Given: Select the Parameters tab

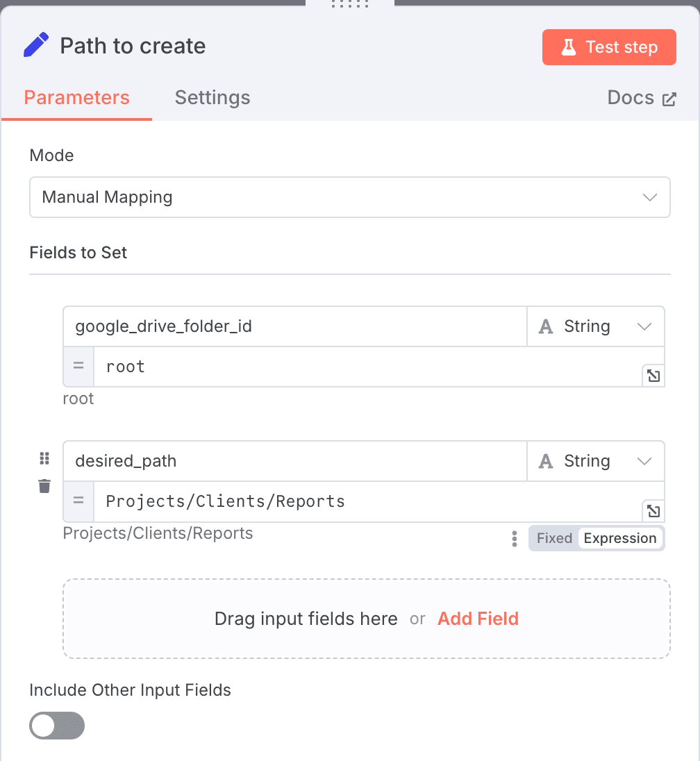Looking at the screenshot, I should pos(76,97).
